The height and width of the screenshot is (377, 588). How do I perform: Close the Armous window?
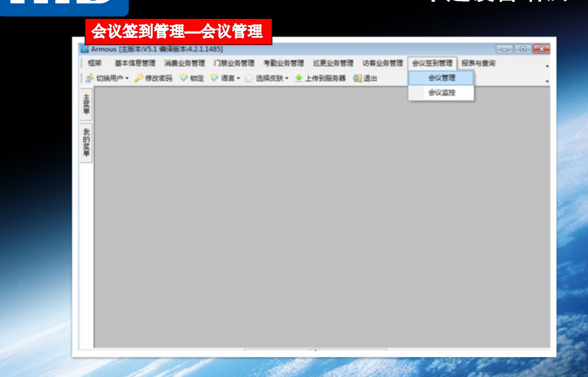(x=542, y=49)
